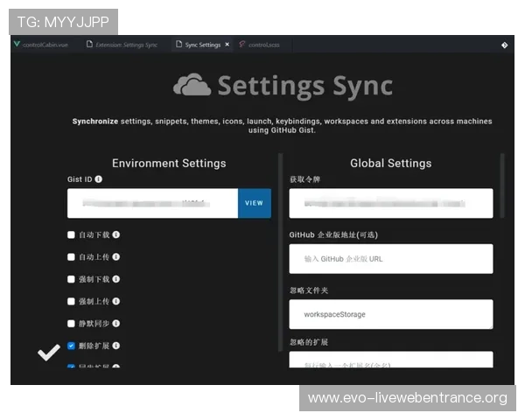
Task: Click the Settings Sync cloud logo
Action: tap(192, 86)
